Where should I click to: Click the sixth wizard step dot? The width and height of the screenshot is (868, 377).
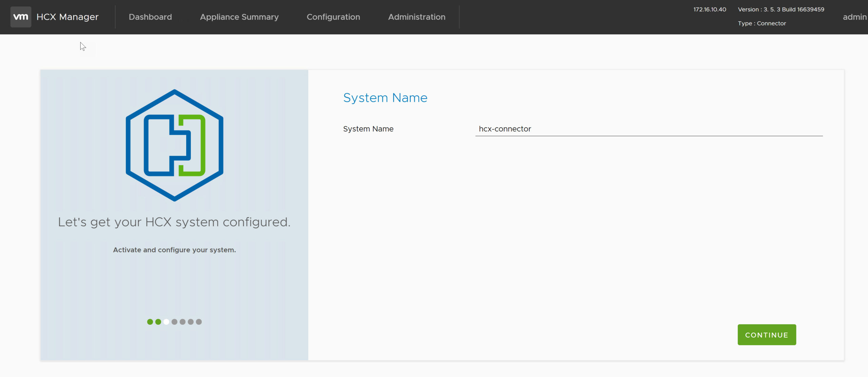(x=191, y=322)
